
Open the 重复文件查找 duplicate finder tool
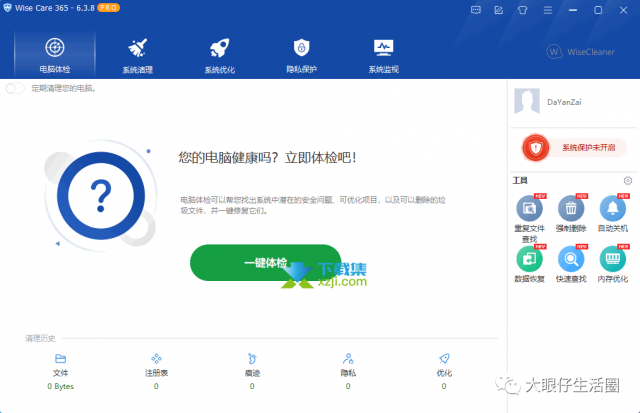[529, 219]
